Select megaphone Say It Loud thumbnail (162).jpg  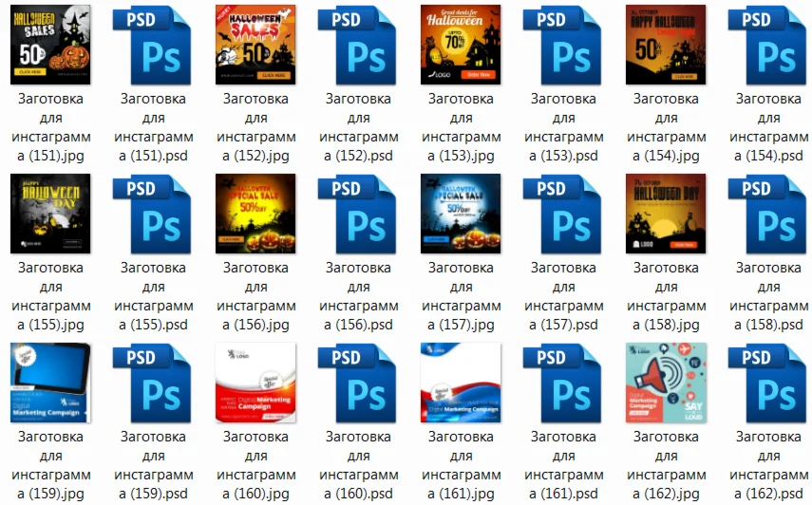pos(666,383)
